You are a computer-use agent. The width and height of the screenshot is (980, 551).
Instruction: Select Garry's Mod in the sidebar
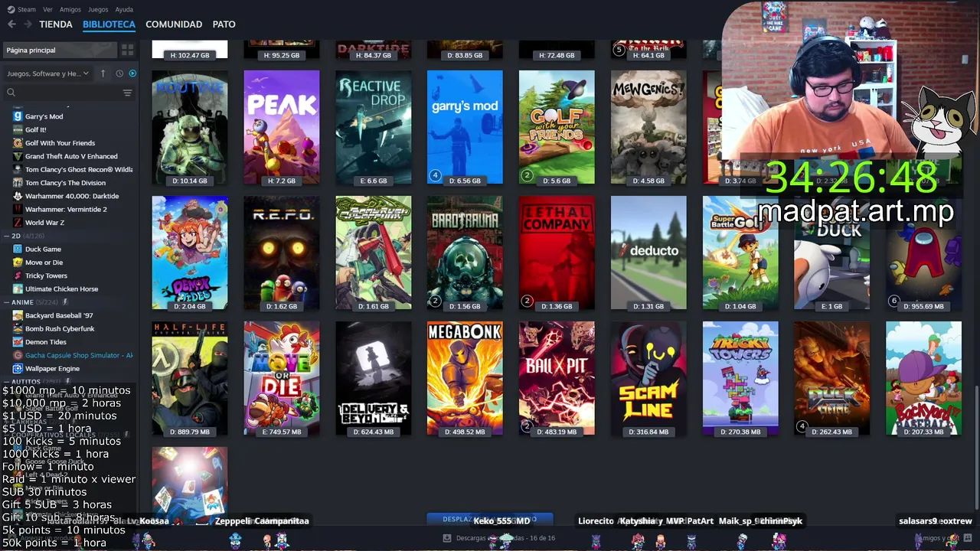tap(44, 116)
